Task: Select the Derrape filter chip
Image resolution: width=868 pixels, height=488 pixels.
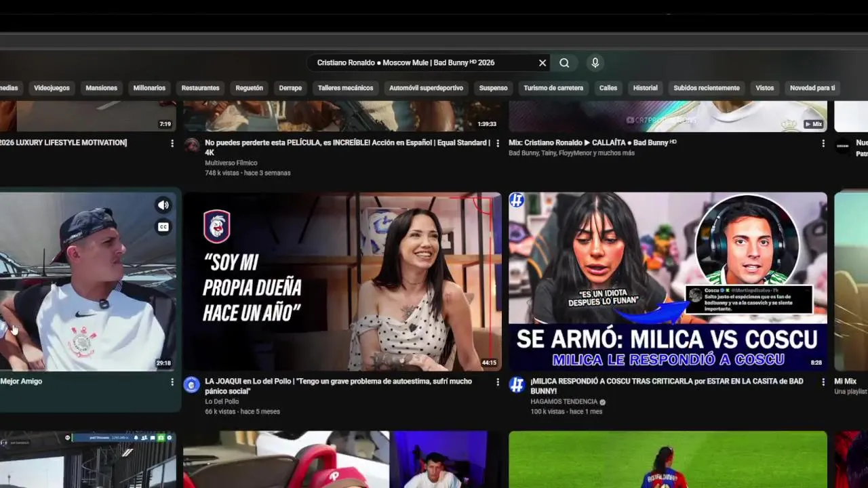Action: coord(290,88)
